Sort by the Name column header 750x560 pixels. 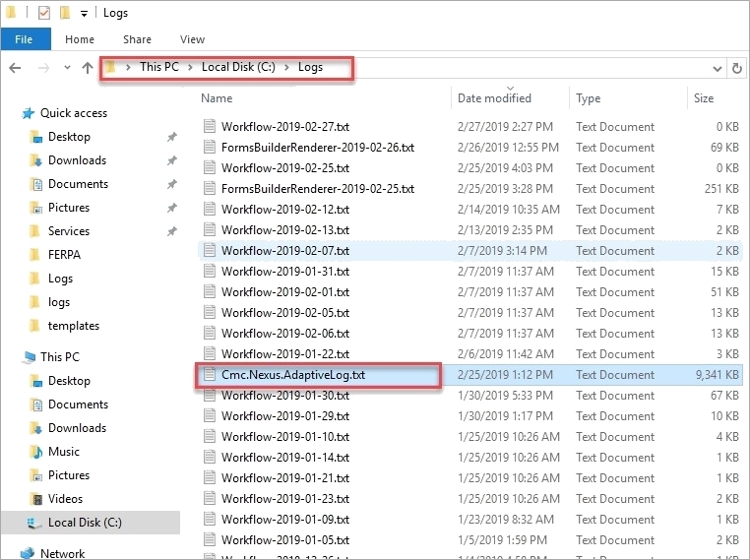point(217,98)
